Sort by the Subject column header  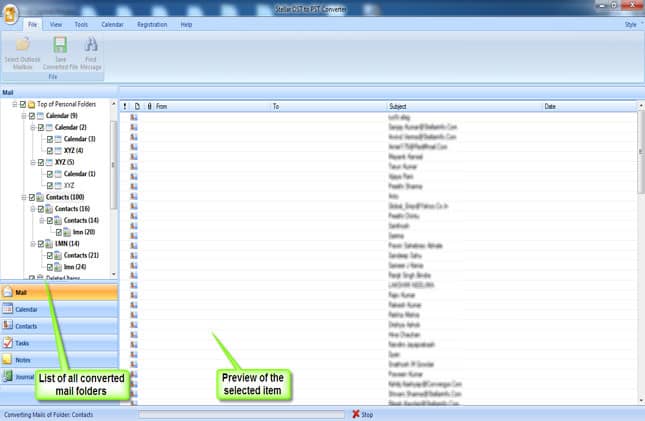pos(465,106)
